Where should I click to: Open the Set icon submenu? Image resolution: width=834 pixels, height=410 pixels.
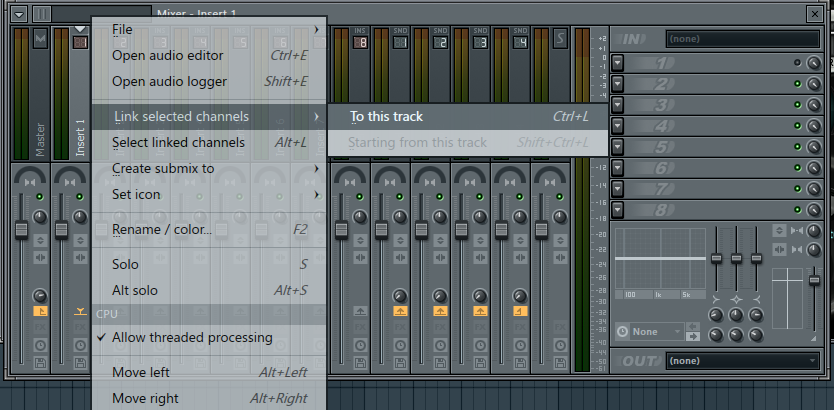[x=209, y=195]
